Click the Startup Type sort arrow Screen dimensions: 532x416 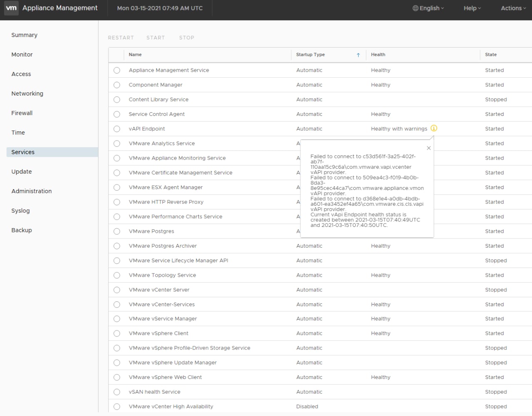(x=358, y=55)
